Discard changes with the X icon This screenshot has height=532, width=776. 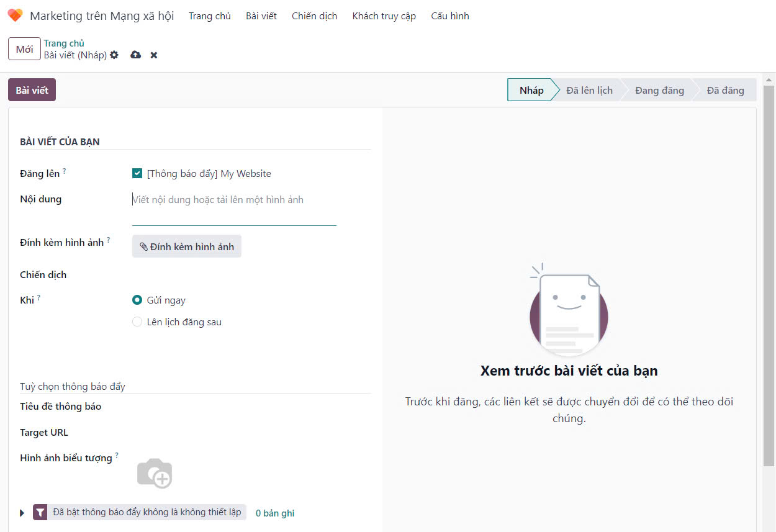pyautogui.click(x=154, y=55)
